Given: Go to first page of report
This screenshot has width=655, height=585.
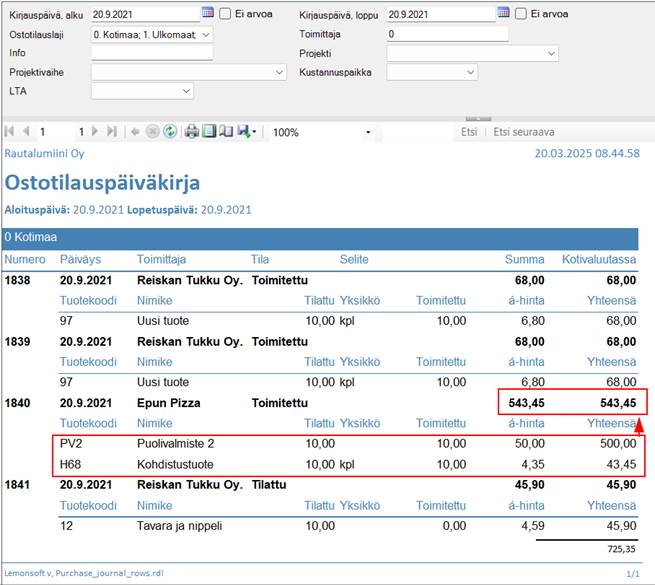Looking at the screenshot, I should point(11,132).
